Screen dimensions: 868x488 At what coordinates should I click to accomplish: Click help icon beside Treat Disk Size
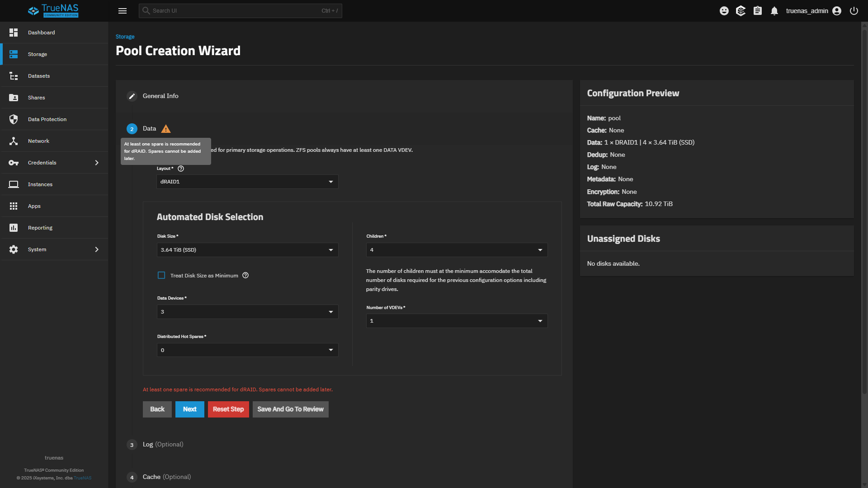click(245, 275)
